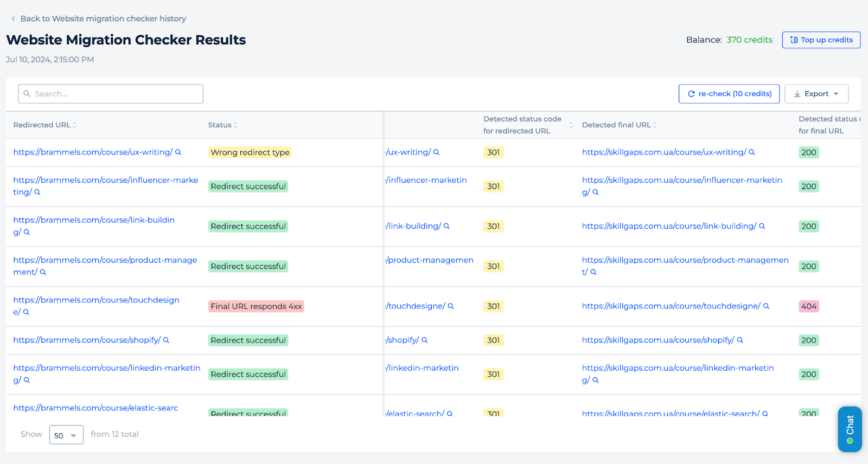Open brammels.com linkedin-marketing redirected URL link

(107, 373)
